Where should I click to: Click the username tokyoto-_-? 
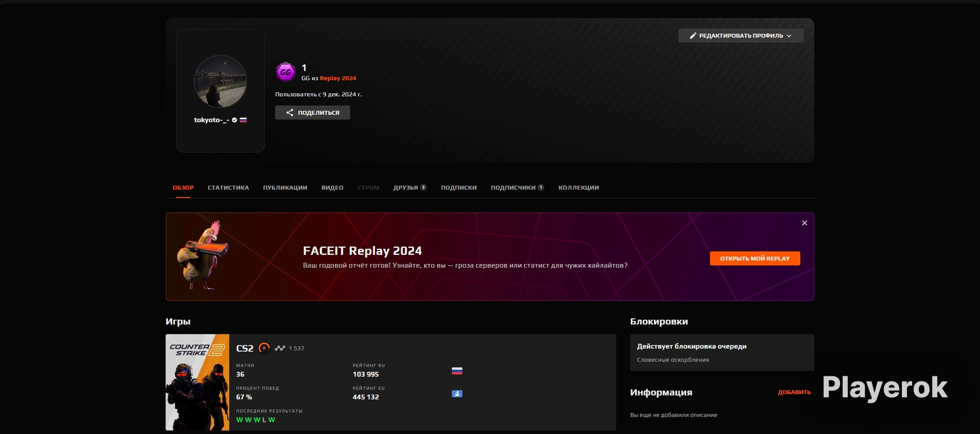pyautogui.click(x=211, y=120)
